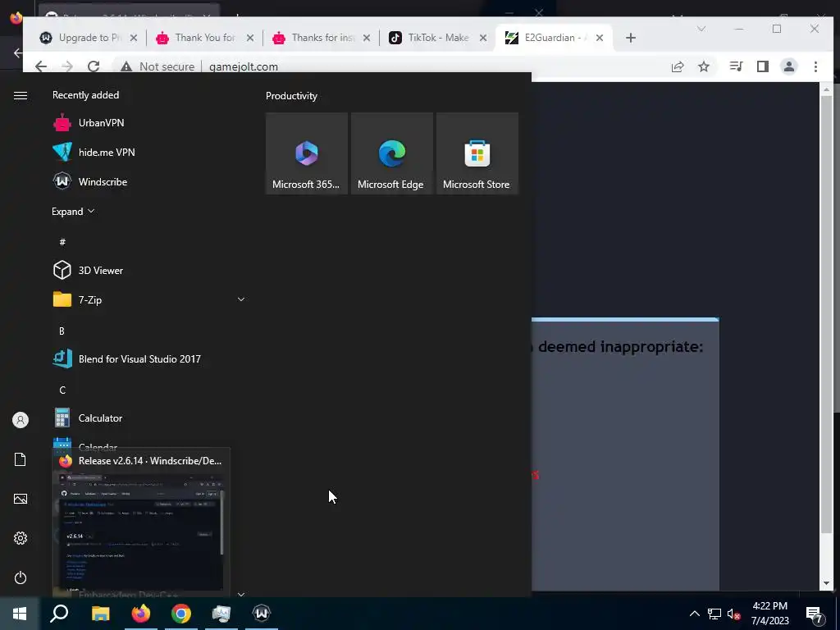The image size is (840, 630).
Task: Open taskbar Search magnifier
Action: pos(59,614)
